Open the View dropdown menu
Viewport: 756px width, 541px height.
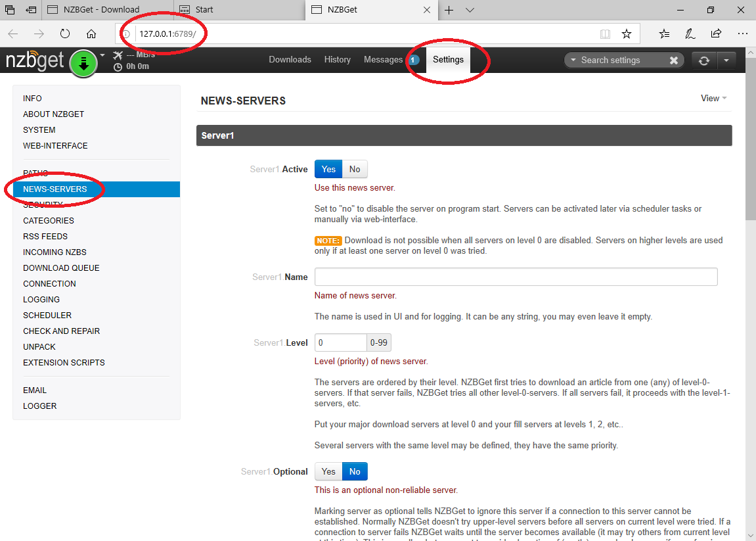click(x=713, y=98)
